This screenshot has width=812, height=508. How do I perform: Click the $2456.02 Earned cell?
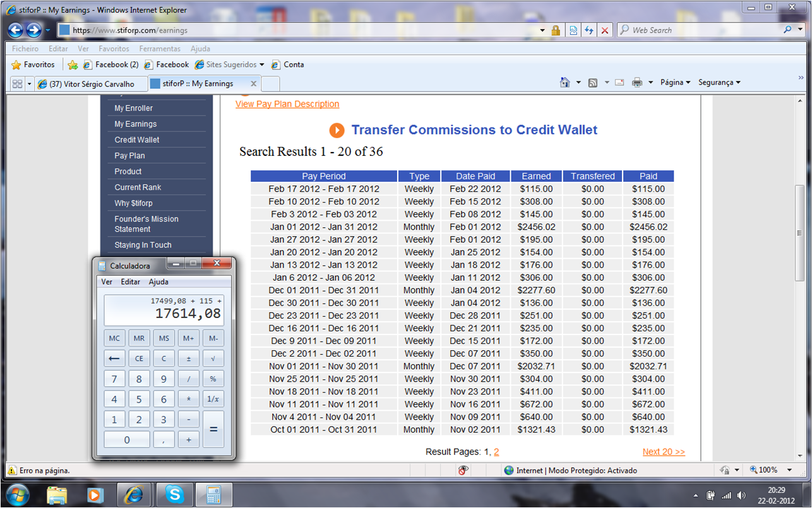coord(536,227)
